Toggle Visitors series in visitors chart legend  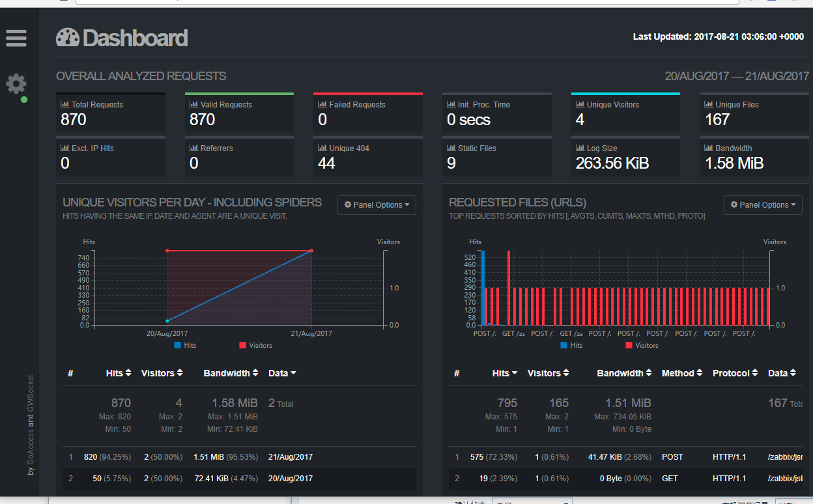click(255, 345)
